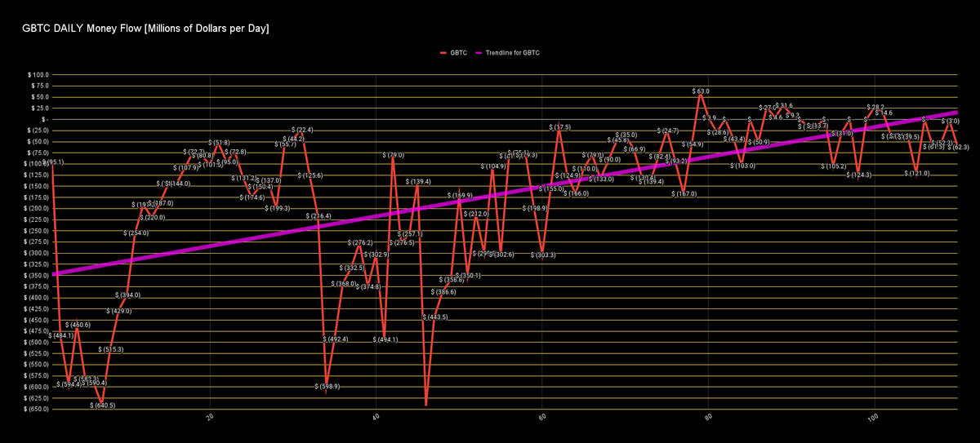Click the '$ (276.2)' data label

360,243
